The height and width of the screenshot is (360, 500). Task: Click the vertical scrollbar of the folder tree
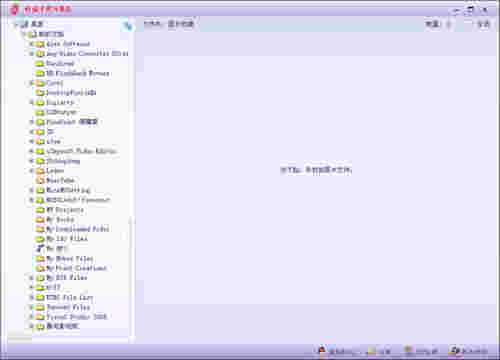[131, 180]
